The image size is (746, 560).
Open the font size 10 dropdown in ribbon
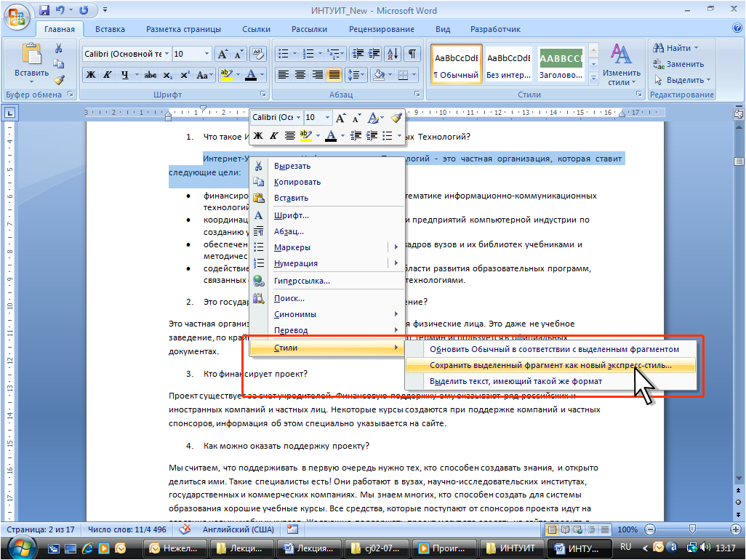coord(206,54)
